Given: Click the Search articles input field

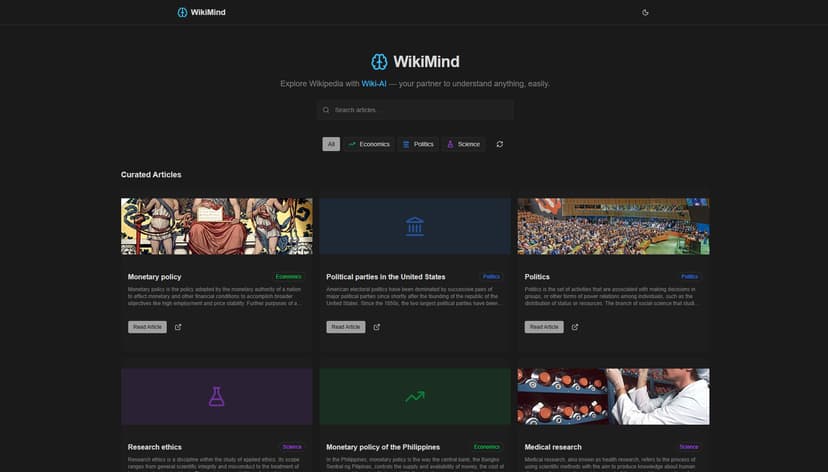Looking at the screenshot, I should click(420, 110).
